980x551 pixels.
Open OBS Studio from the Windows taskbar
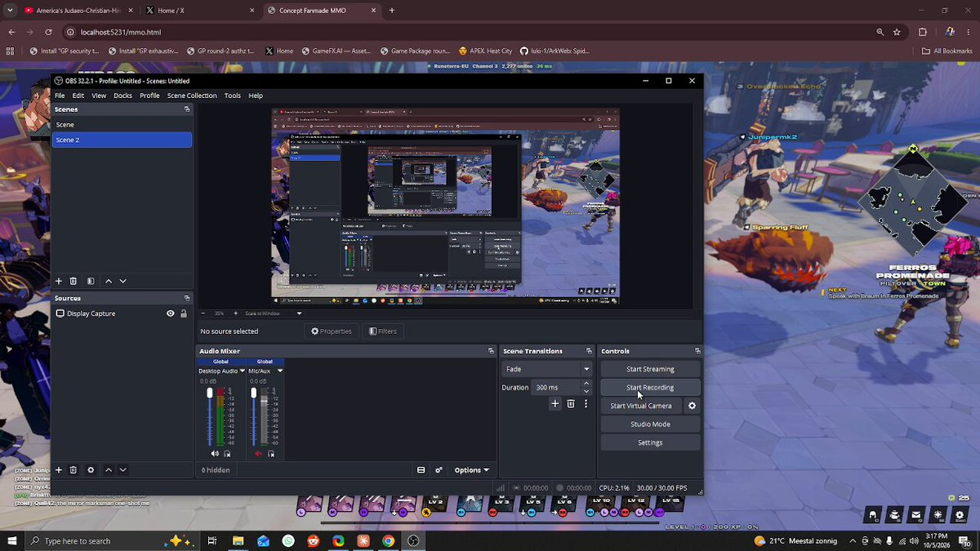point(413,541)
